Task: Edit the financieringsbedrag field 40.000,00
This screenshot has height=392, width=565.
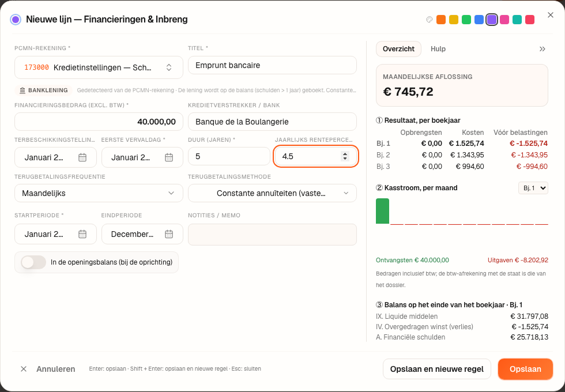Action: 99,122
